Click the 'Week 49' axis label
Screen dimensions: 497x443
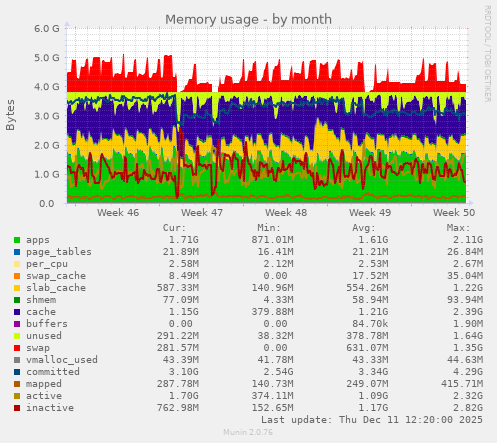tap(370, 213)
